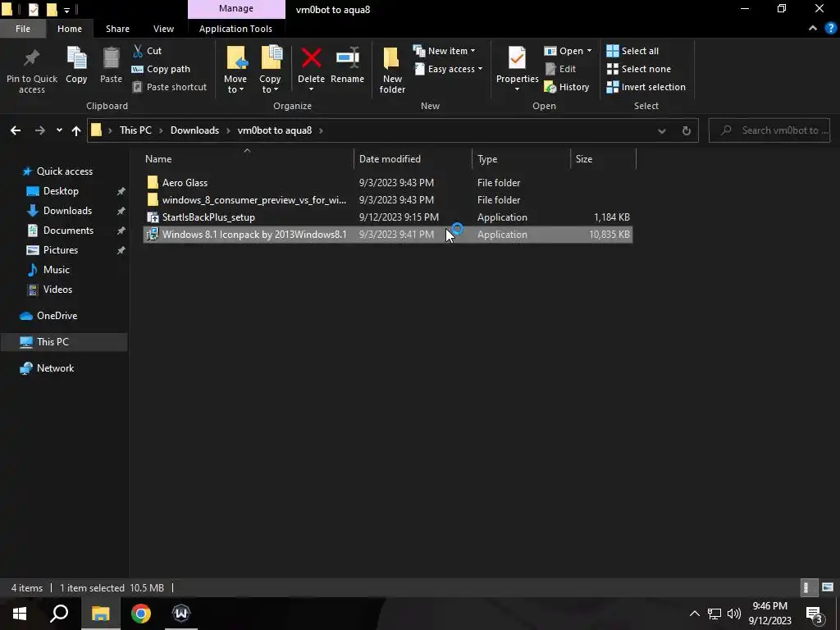Select windows_8_consumer_preview folder
Screen dimensions: 840x630
click(388, 200)
